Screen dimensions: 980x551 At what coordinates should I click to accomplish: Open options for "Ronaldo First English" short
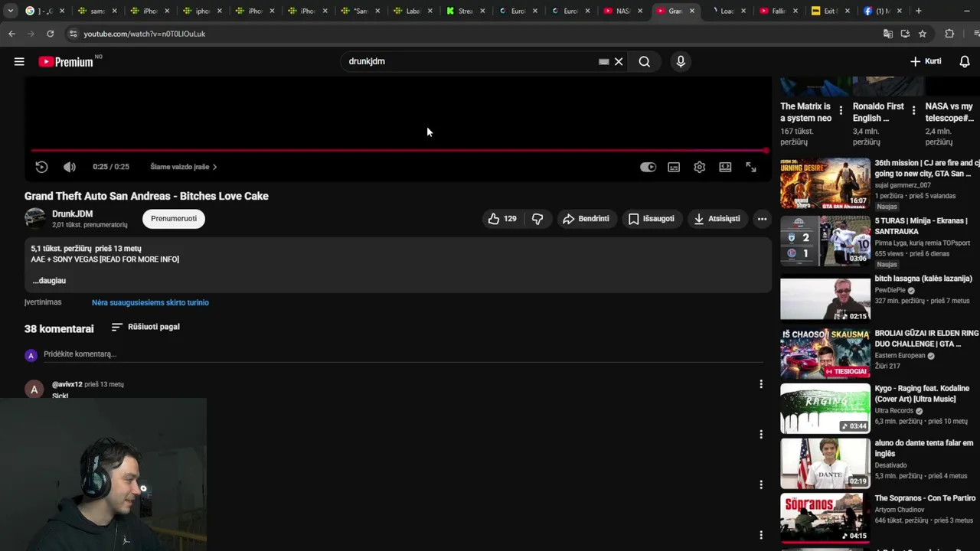tap(913, 111)
